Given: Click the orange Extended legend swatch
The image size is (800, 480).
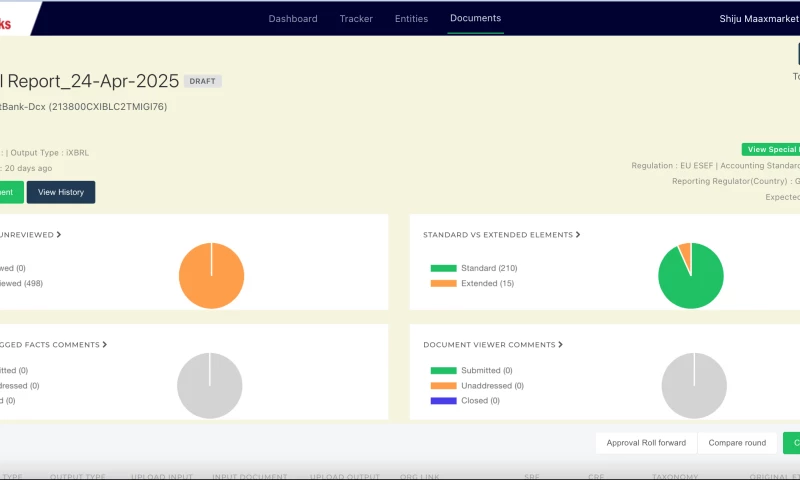Looking at the screenshot, I should pos(443,284).
